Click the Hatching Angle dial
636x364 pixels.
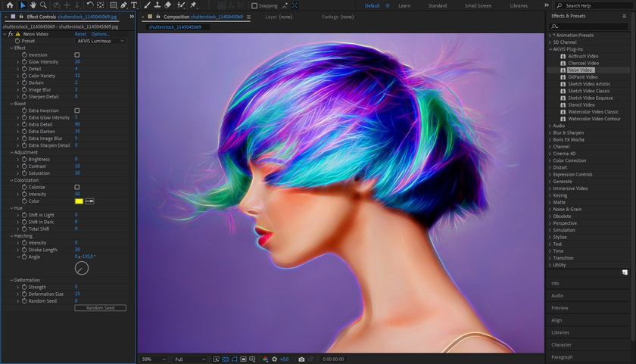pos(82,269)
